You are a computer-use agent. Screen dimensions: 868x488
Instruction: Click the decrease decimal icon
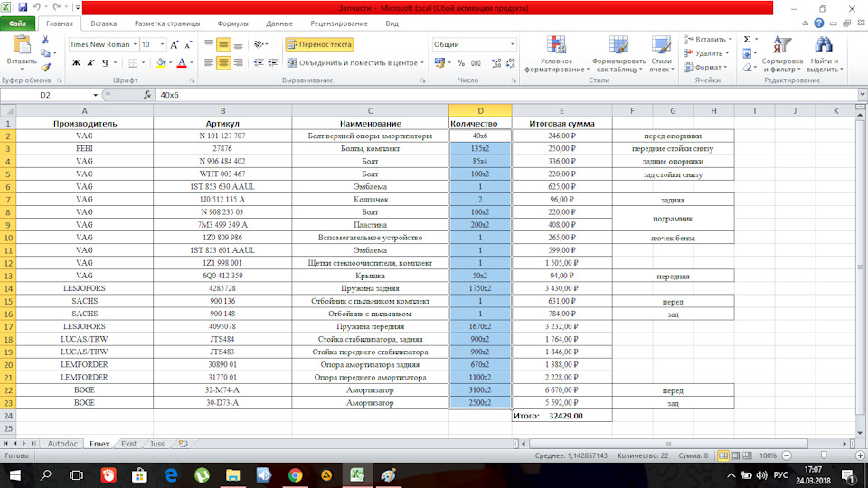click(510, 63)
